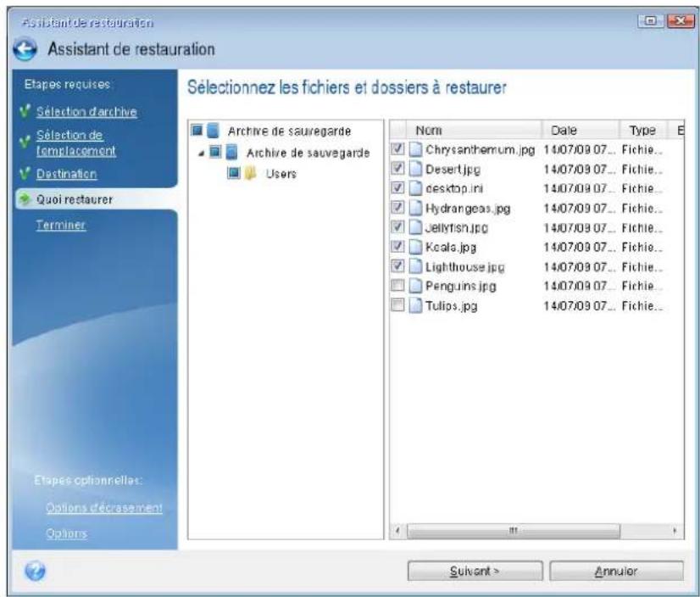700x597 pixels.
Task: Click the Annuler button
Action: 616,571
